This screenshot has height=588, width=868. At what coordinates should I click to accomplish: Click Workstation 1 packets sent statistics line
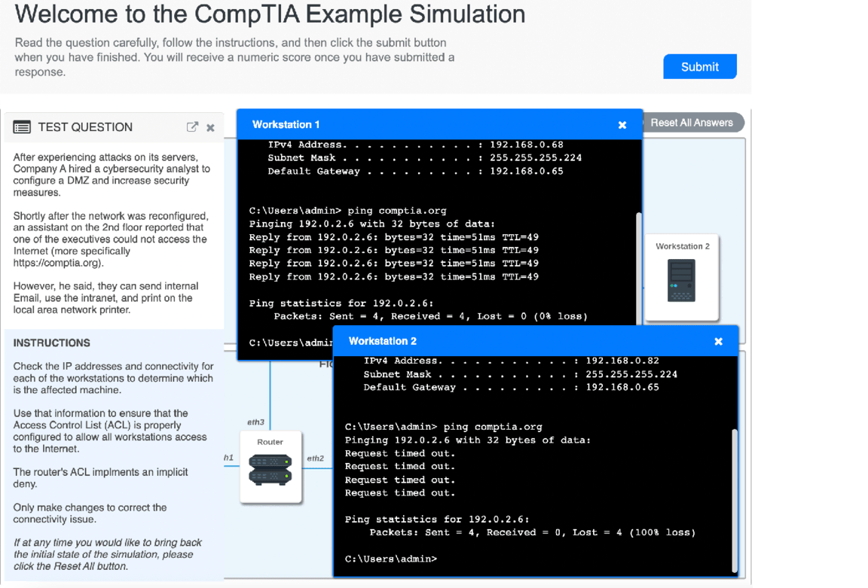[x=431, y=316]
